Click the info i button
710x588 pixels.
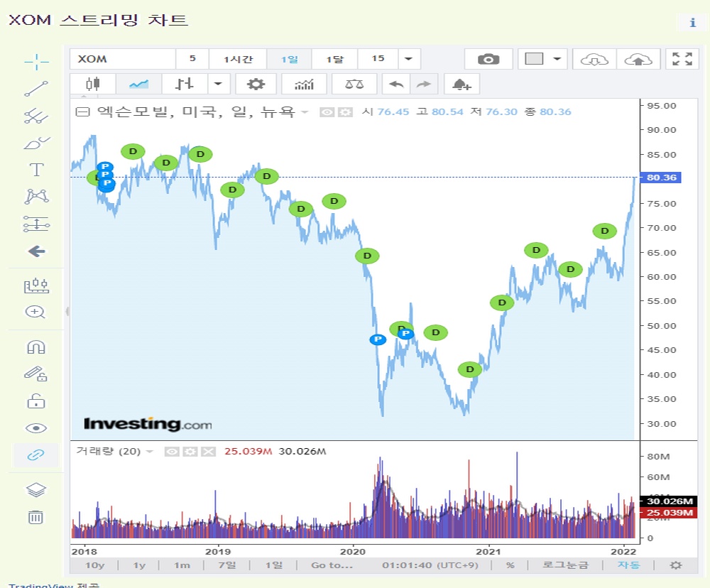tap(692, 22)
